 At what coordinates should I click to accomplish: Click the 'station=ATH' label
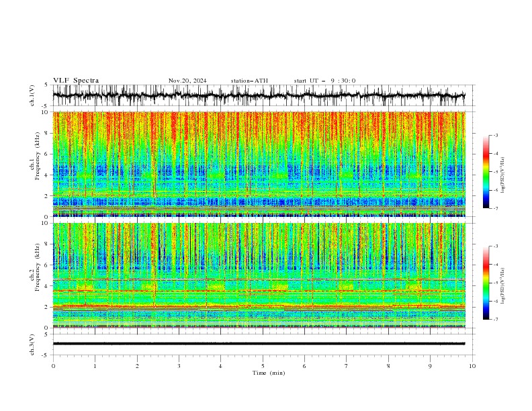point(249,81)
